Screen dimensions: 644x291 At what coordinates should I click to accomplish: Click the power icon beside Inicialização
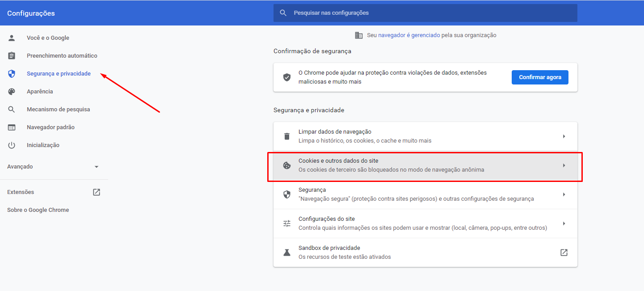pos(12,145)
